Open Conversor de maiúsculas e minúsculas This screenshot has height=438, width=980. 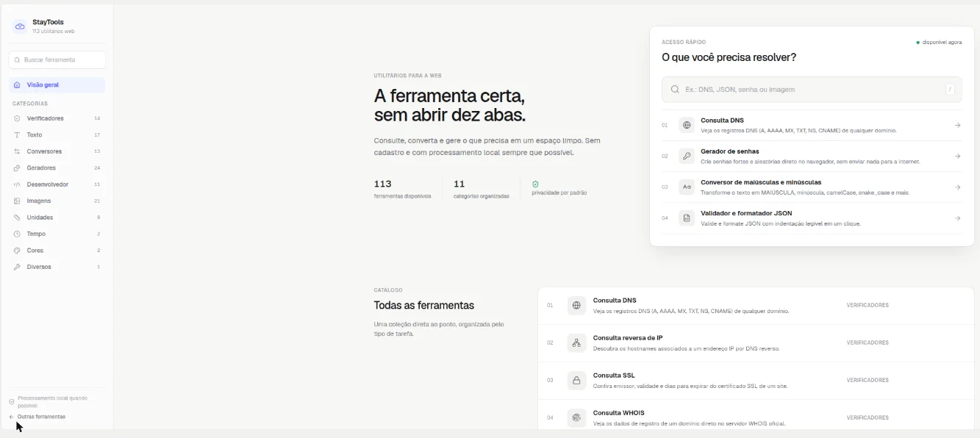click(x=761, y=182)
